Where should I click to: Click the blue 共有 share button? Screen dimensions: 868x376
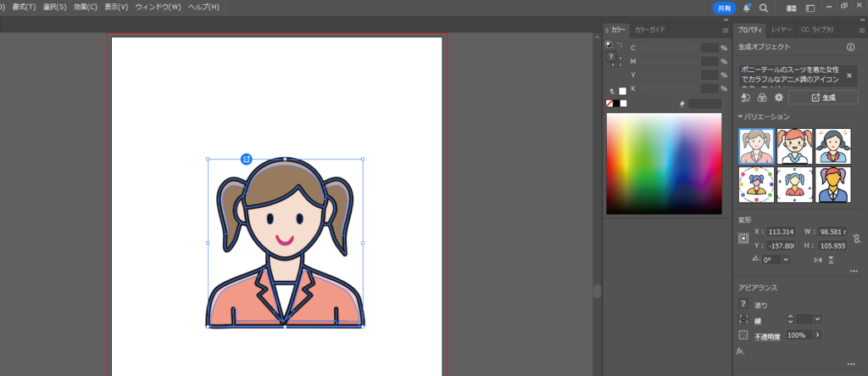coord(723,8)
